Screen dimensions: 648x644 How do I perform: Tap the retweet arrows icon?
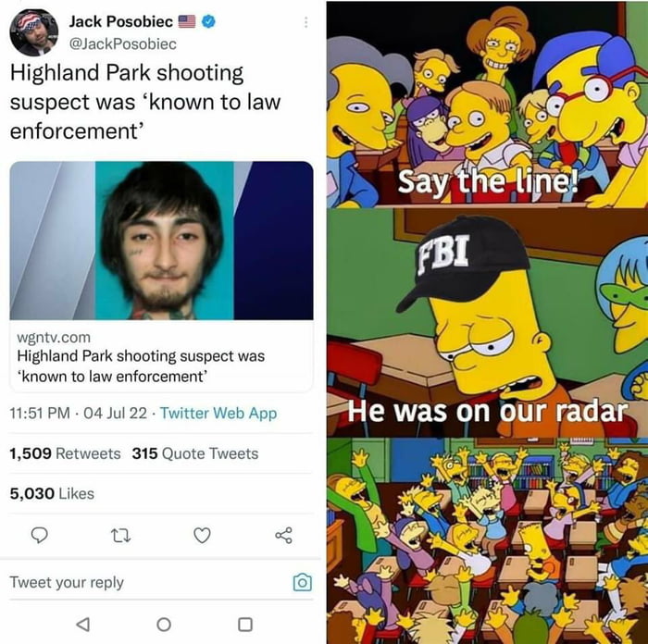[x=121, y=536]
